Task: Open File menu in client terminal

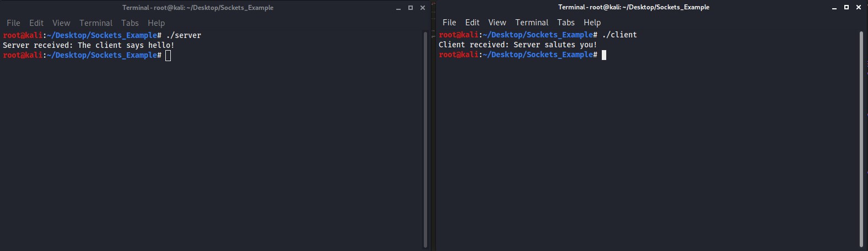Action: (x=449, y=23)
